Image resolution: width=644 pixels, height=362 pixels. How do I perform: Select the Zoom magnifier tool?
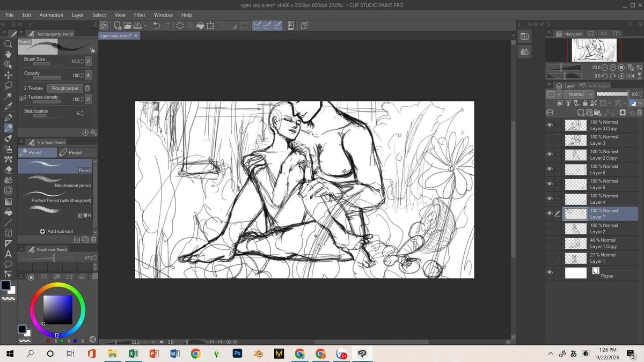[8, 44]
